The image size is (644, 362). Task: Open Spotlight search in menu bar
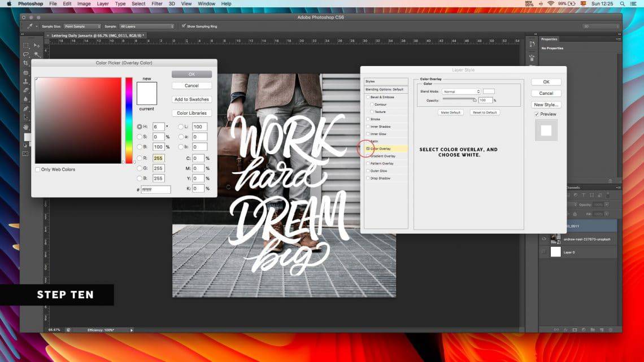(x=623, y=4)
